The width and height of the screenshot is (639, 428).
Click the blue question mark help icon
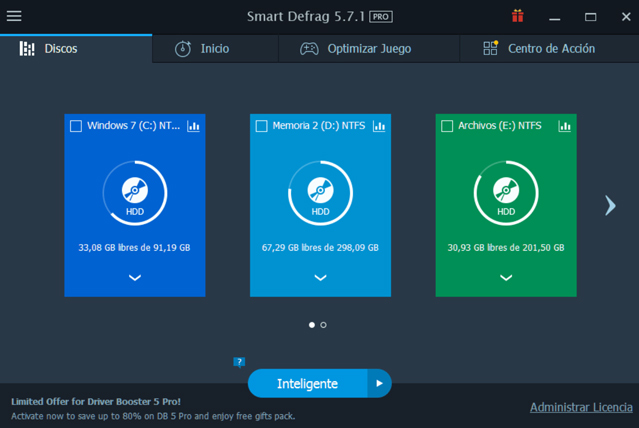pos(239,362)
